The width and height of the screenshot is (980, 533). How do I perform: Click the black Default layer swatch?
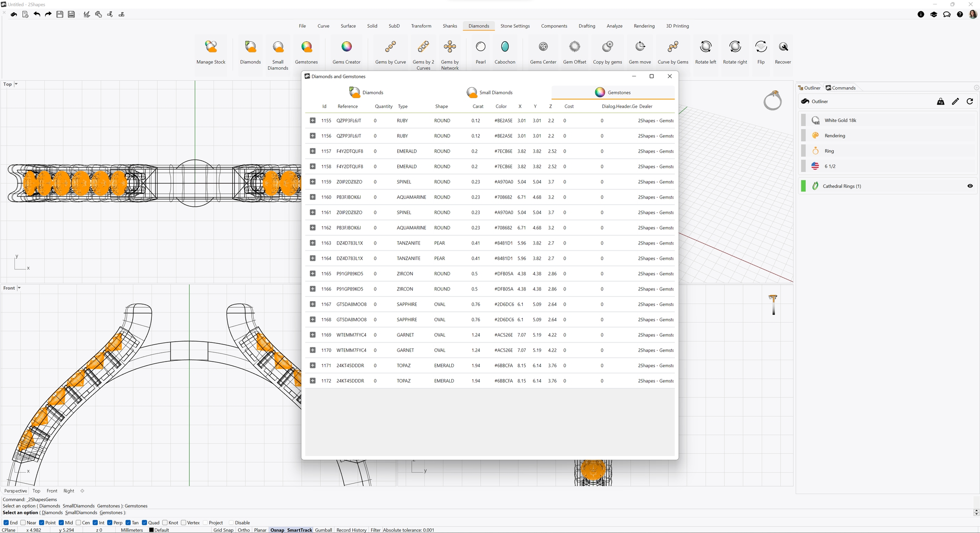click(151, 530)
